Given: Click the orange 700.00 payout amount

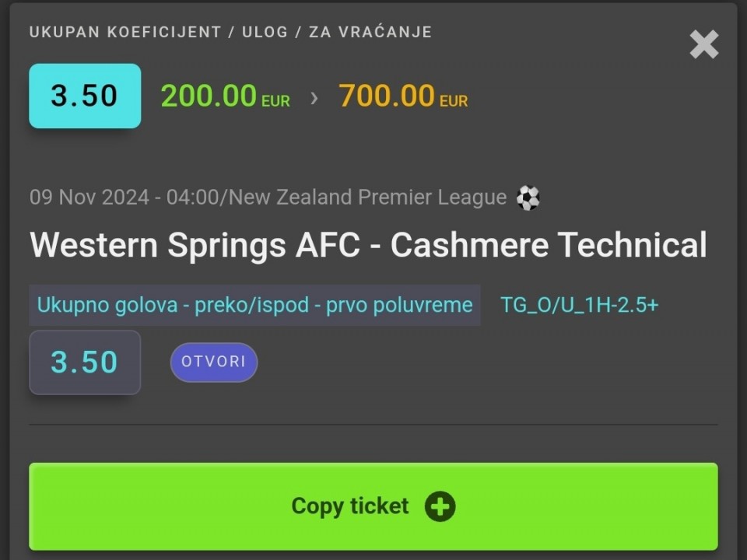Looking at the screenshot, I should coord(387,96).
